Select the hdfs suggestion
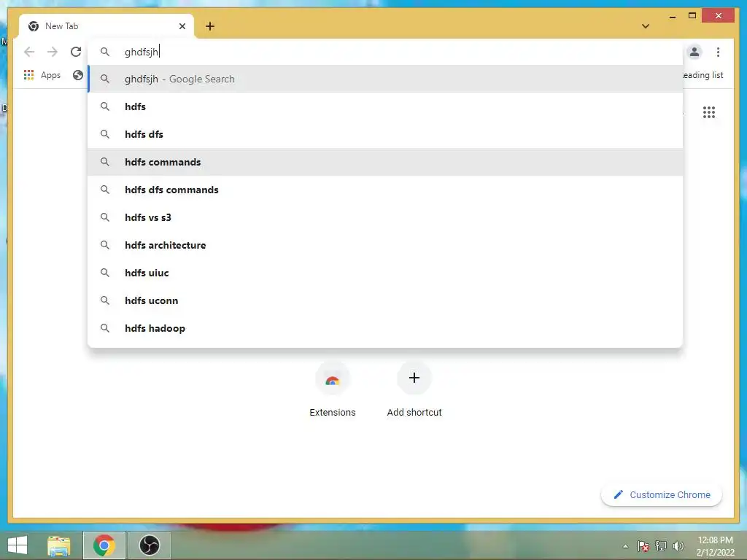This screenshot has height=560, width=747. point(385,106)
